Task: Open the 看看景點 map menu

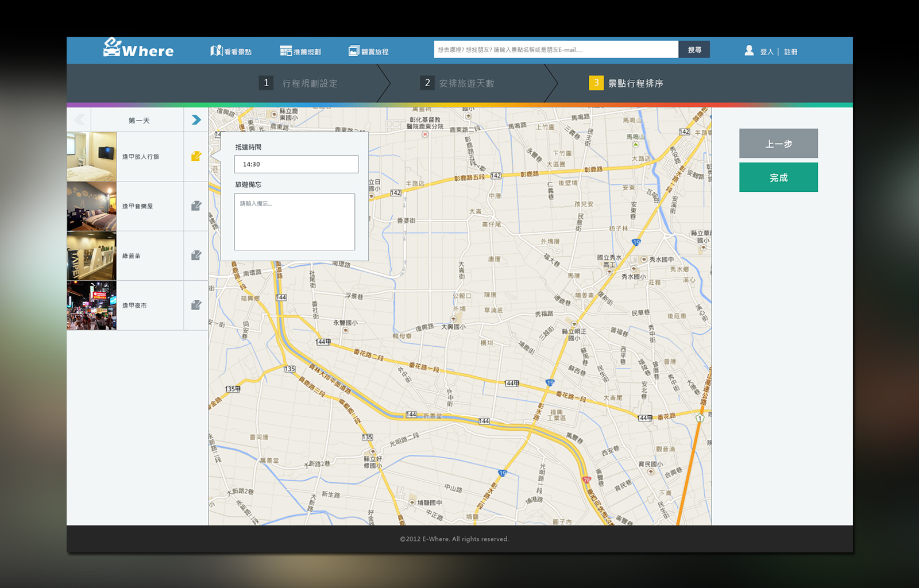Action: pos(231,51)
